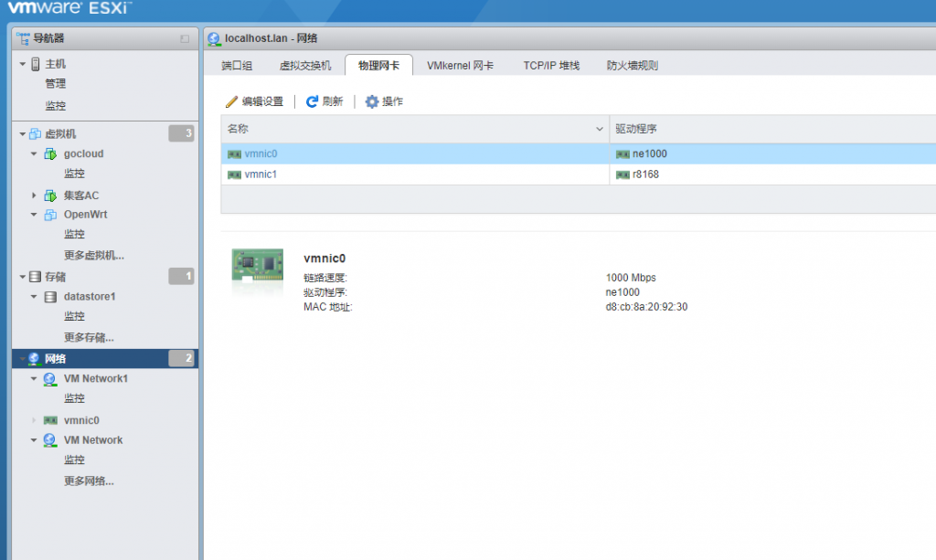Switch to the 端口组 tab

(237, 66)
